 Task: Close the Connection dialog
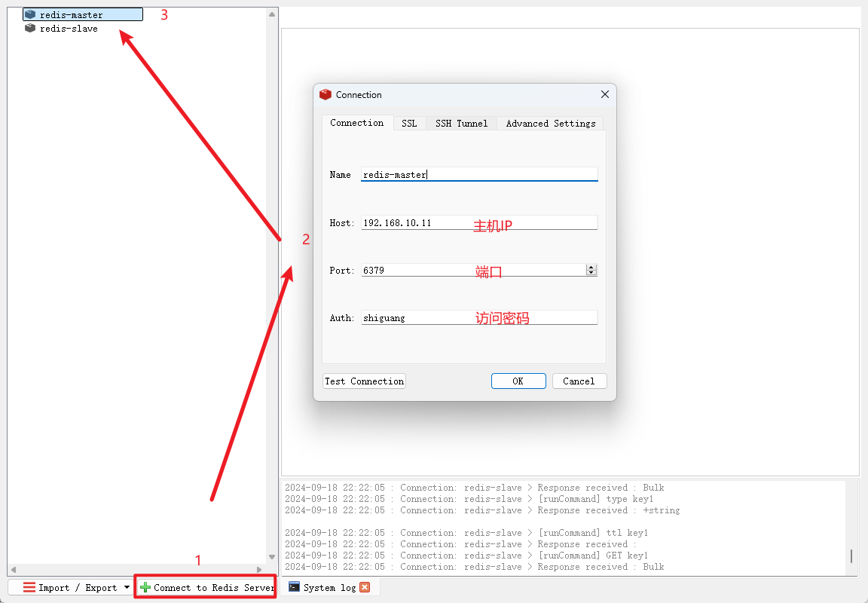click(605, 95)
